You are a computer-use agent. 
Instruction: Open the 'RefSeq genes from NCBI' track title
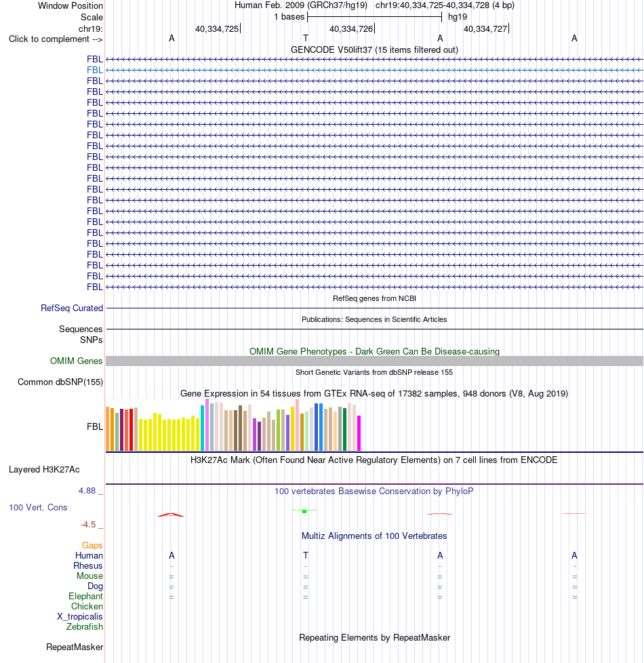[374, 298]
